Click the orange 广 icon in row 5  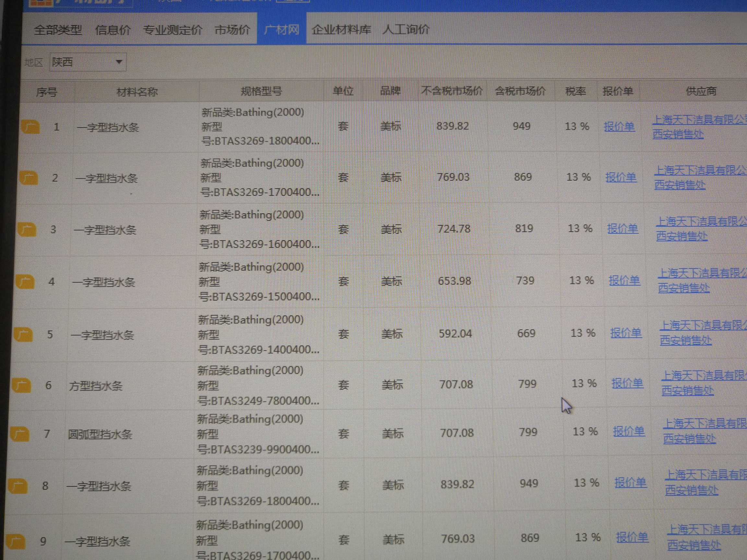click(23, 334)
